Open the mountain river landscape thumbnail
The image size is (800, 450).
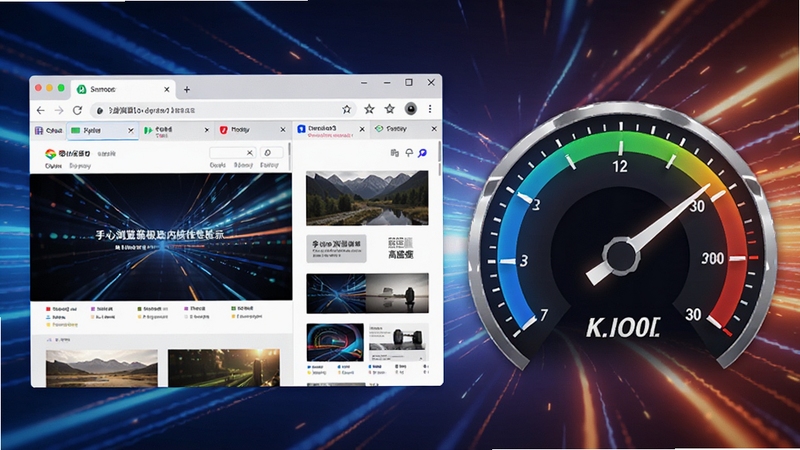tap(367, 198)
